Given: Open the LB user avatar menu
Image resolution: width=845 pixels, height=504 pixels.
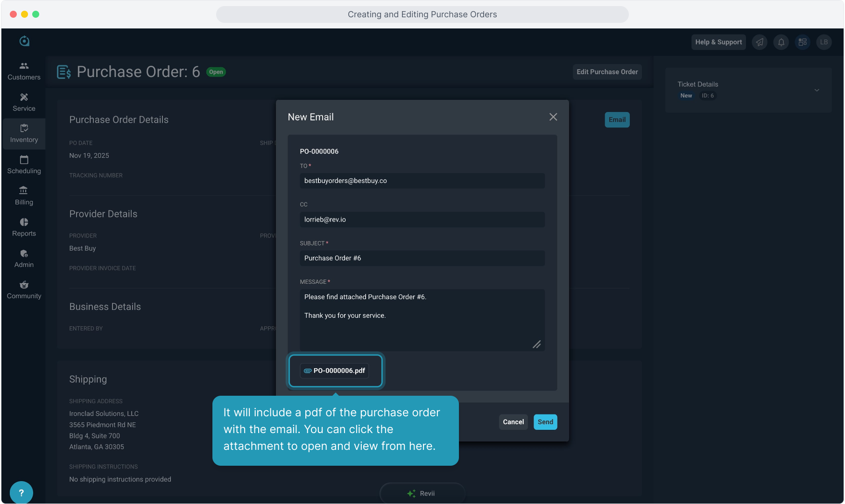Looking at the screenshot, I should point(824,42).
